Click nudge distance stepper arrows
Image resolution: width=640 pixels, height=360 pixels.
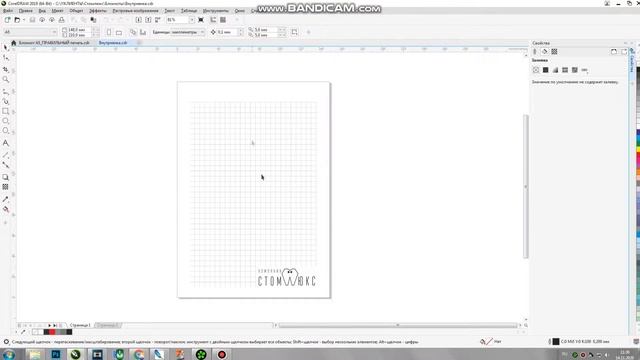(241, 32)
